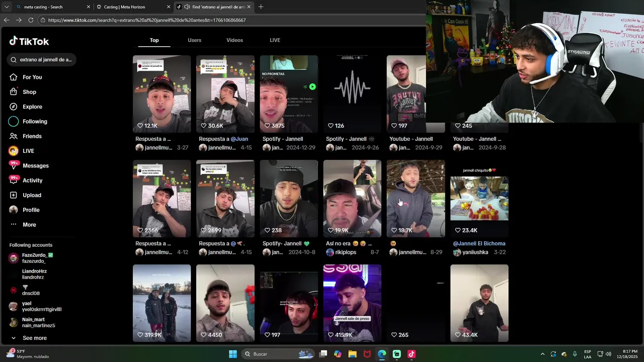The width and height of the screenshot is (644, 362).
Task: Open fazezurdo_ following account
Action: (x=31, y=258)
